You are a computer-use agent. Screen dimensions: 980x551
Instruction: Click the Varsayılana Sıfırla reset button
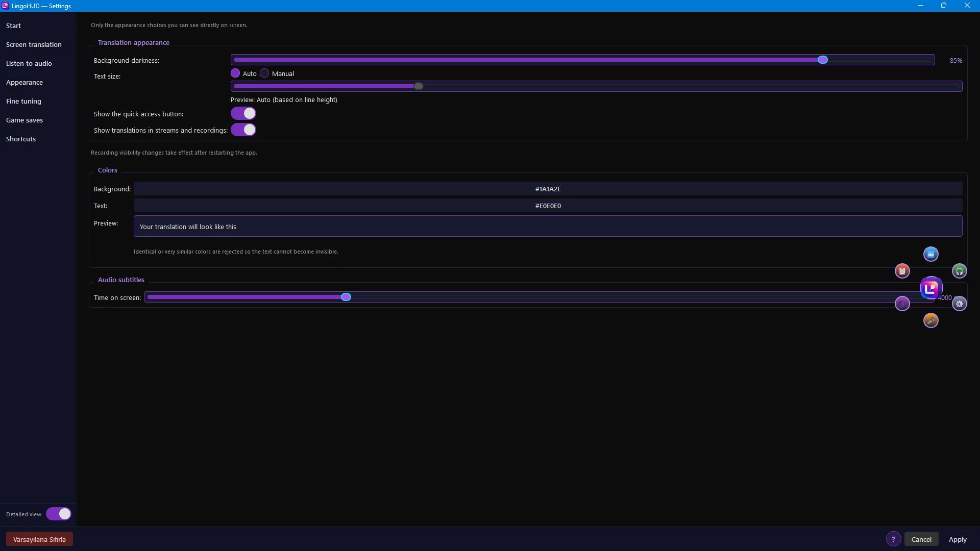tap(39, 539)
